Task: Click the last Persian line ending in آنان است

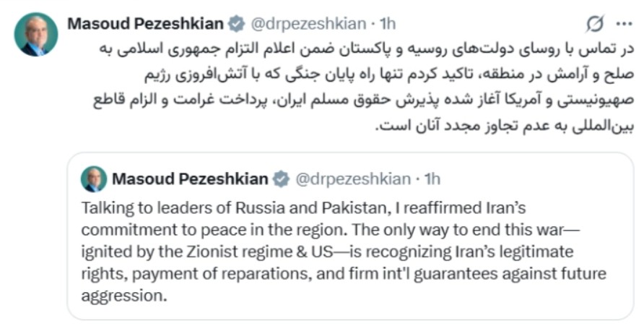Action: (505, 124)
